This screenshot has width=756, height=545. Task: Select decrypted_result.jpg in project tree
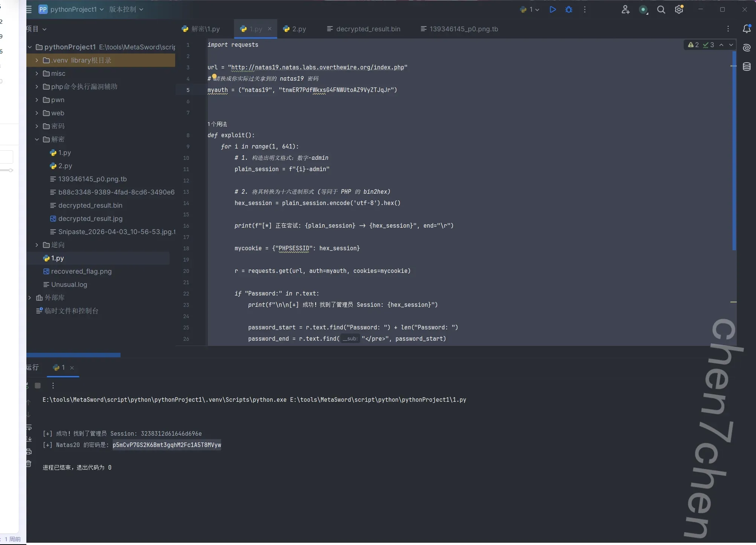pyautogui.click(x=86, y=219)
